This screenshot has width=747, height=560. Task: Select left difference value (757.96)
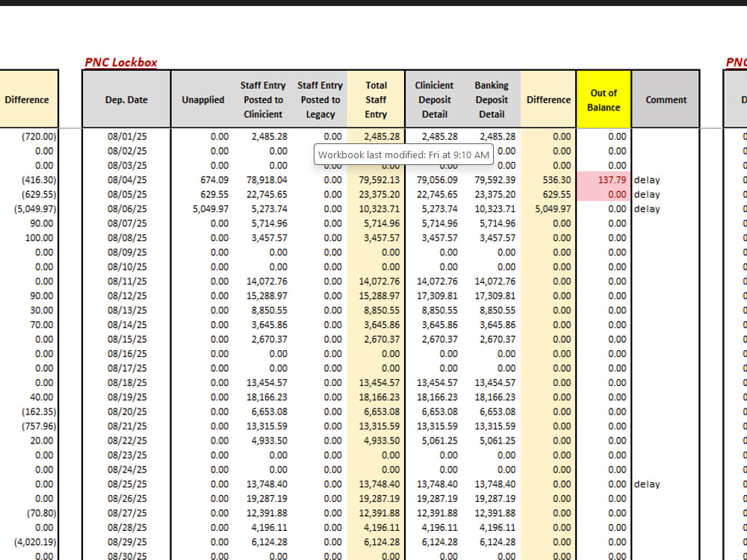[39, 426]
